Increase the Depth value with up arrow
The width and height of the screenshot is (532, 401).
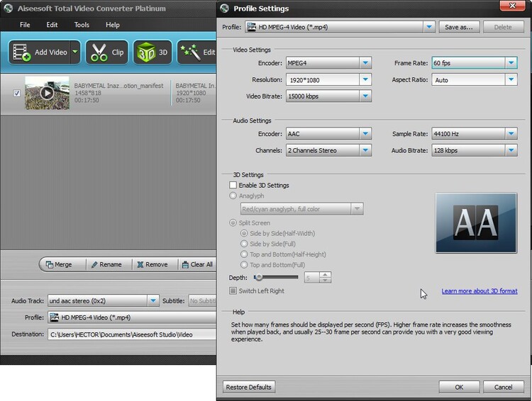point(325,275)
